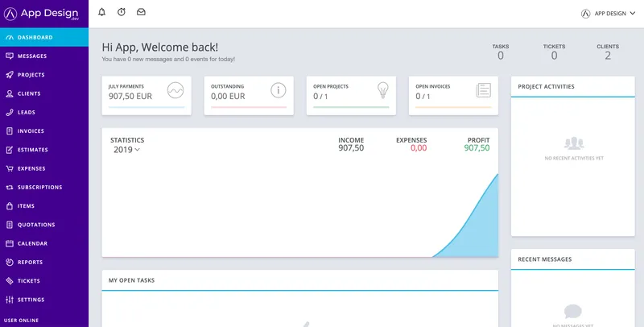644x327 pixels.
Task: Open the Clients menu item
Action: [44, 93]
